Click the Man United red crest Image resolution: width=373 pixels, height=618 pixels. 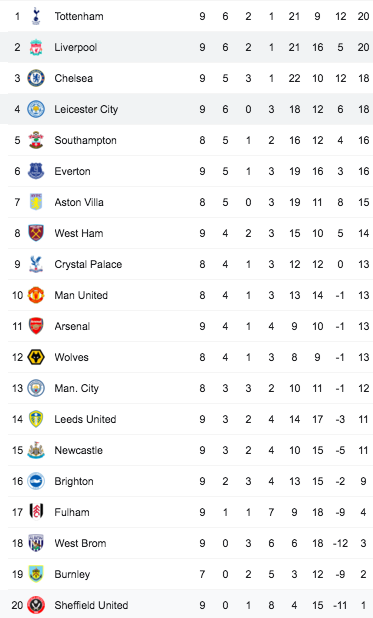click(36, 295)
